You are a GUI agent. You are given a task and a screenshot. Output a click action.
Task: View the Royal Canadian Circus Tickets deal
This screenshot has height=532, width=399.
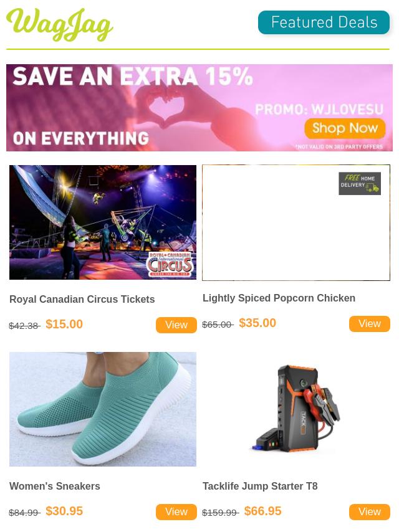[176, 325]
